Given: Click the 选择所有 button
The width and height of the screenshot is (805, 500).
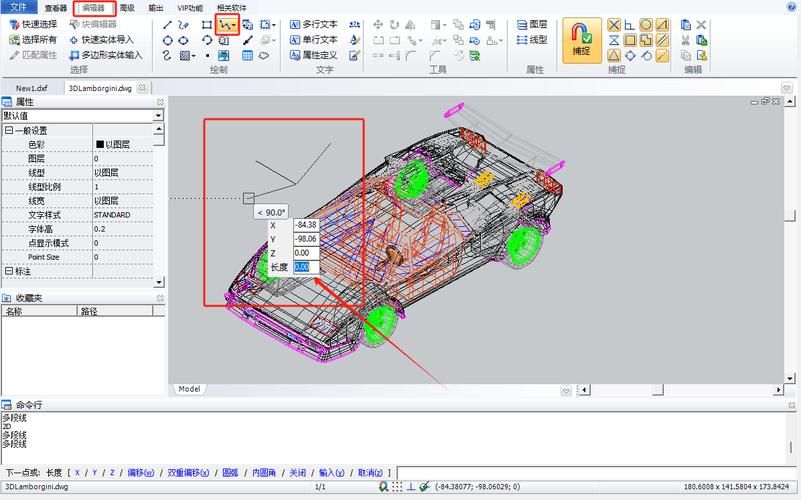Looking at the screenshot, I should pyautogui.click(x=33, y=40).
